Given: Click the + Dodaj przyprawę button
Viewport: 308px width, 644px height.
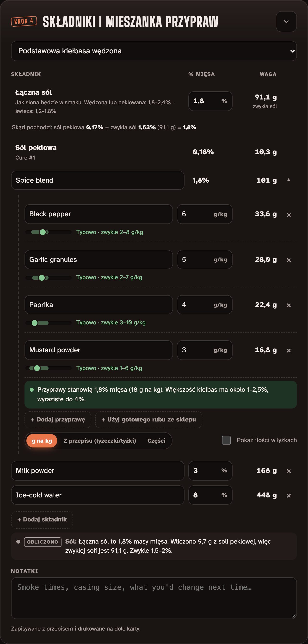Looking at the screenshot, I should point(58,420).
